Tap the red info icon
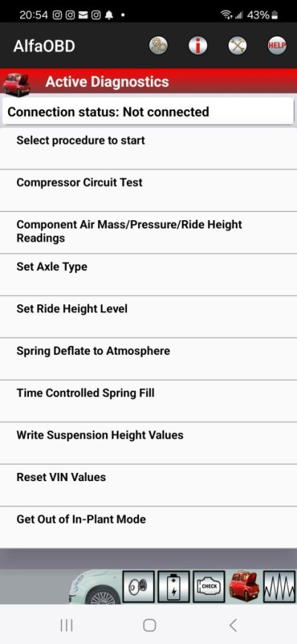297x644 pixels. (198, 45)
